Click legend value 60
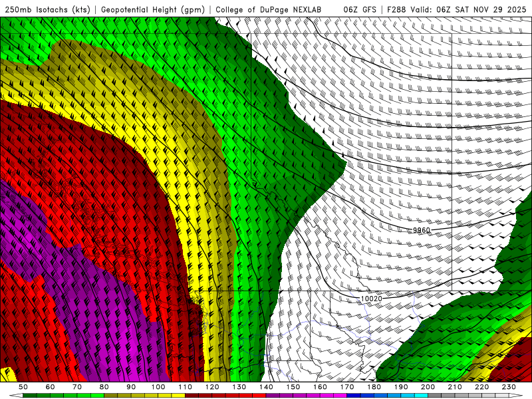This screenshot has height=399, width=532. 50,387
